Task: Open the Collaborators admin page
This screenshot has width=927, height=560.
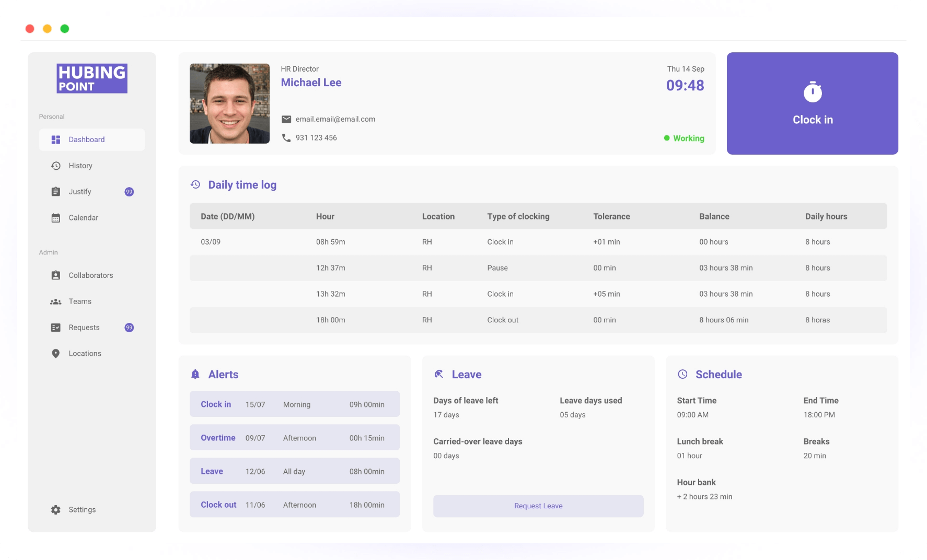Action: pos(92,275)
